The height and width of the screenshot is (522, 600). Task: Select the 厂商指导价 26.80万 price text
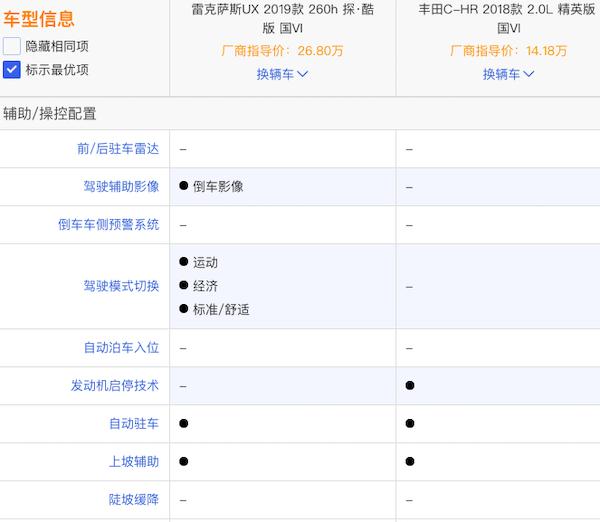coord(282,51)
